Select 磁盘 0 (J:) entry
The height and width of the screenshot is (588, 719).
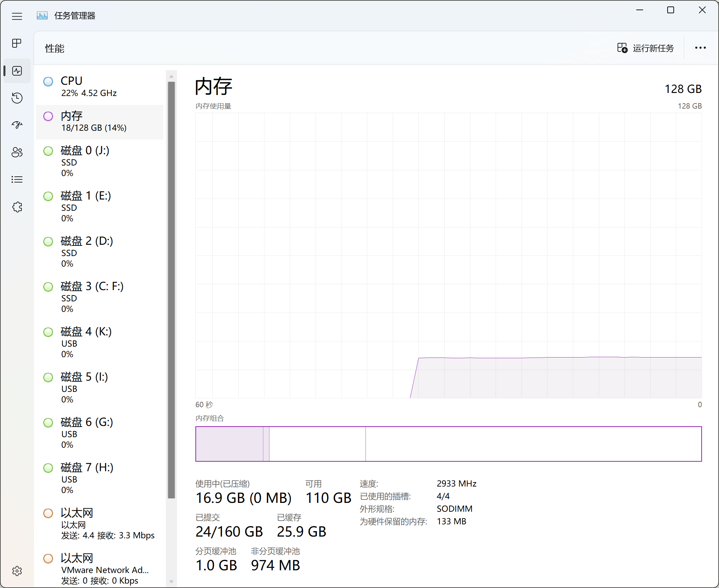pos(100,161)
